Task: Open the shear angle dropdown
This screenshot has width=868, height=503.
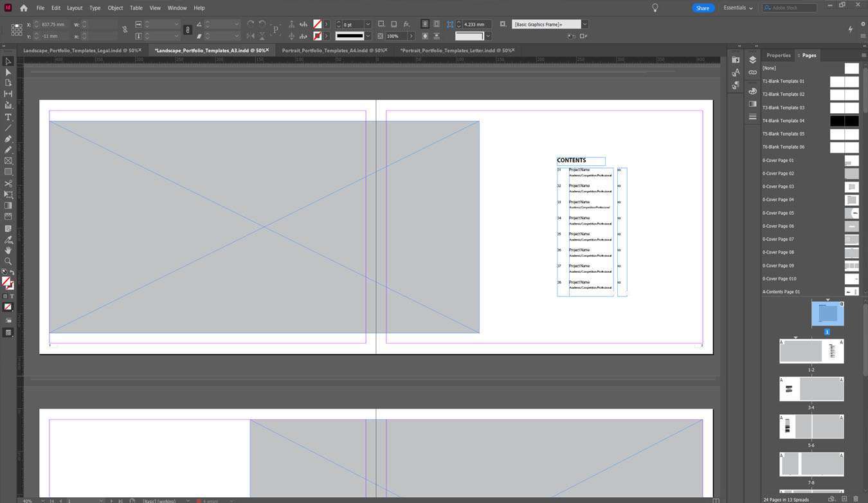Action: pyautogui.click(x=238, y=36)
